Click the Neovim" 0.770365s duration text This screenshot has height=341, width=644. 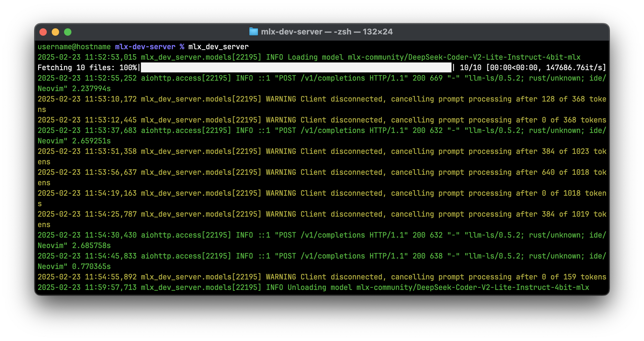pos(74,267)
